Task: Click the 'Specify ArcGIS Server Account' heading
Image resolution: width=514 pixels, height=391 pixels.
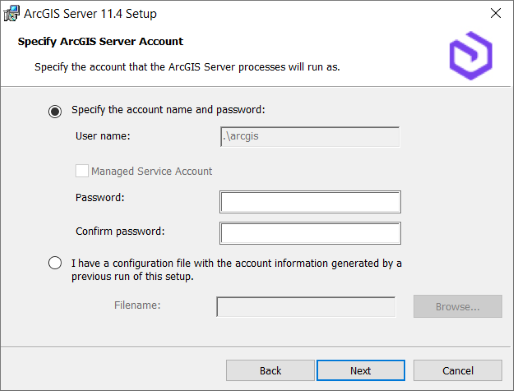Action: [100, 41]
